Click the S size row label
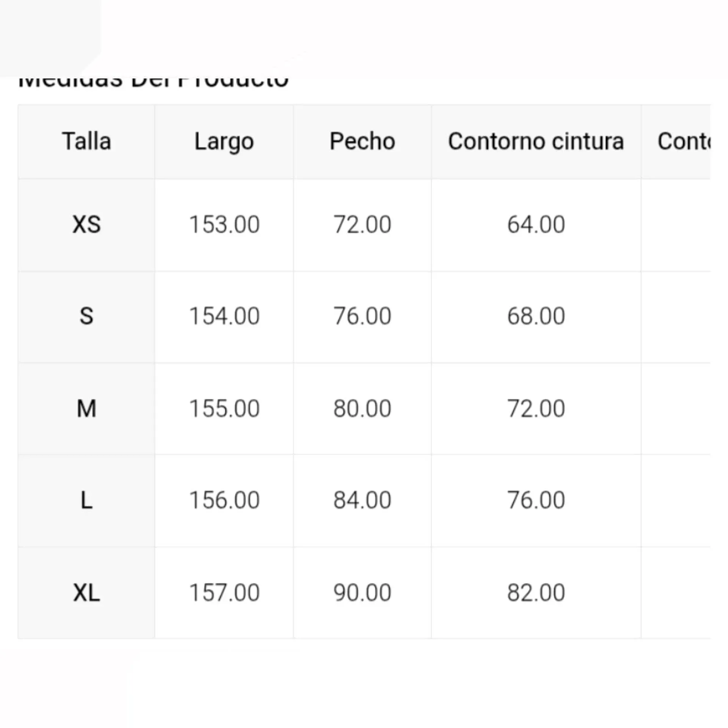 point(86,316)
